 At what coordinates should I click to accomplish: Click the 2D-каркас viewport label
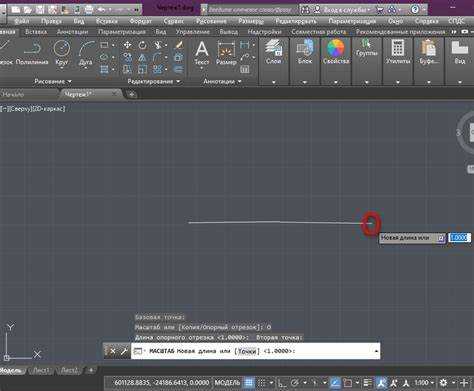point(49,109)
